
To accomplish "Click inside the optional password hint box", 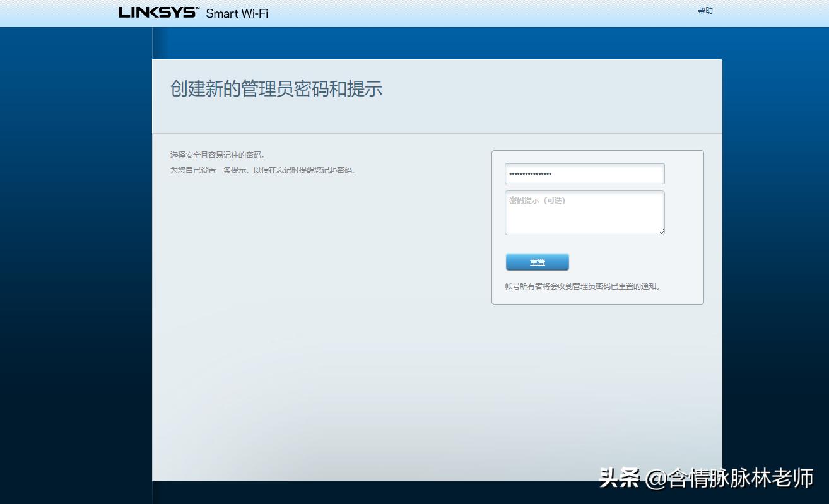I will pyautogui.click(x=584, y=214).
